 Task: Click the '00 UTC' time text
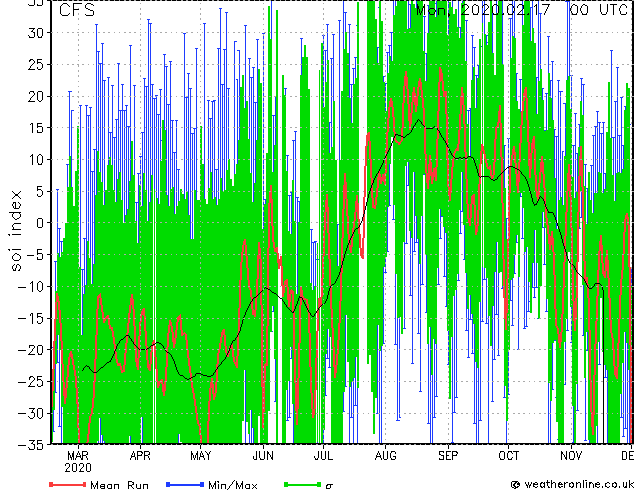[599, 10]
